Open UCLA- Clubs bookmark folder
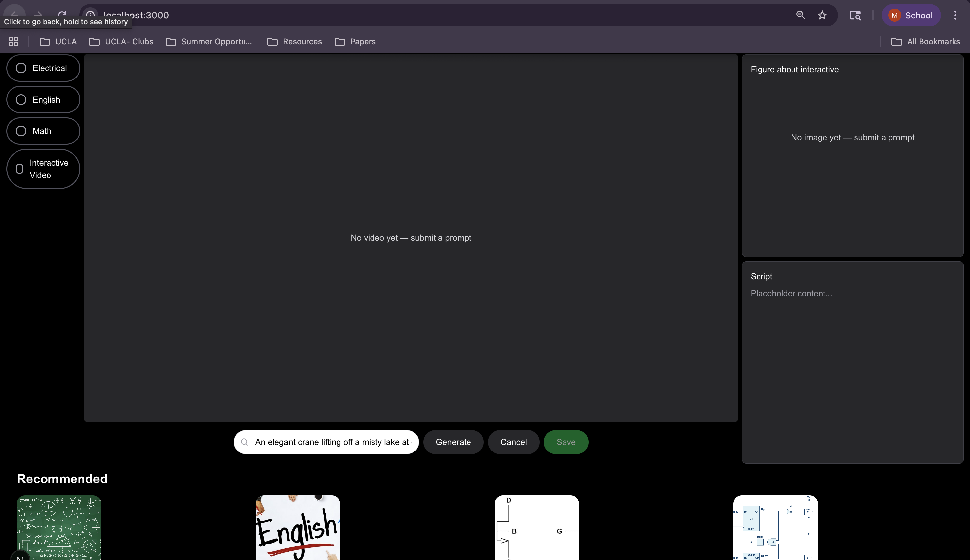Image resolution: width=970 pixels, height=560 pixels. [121, 42]
